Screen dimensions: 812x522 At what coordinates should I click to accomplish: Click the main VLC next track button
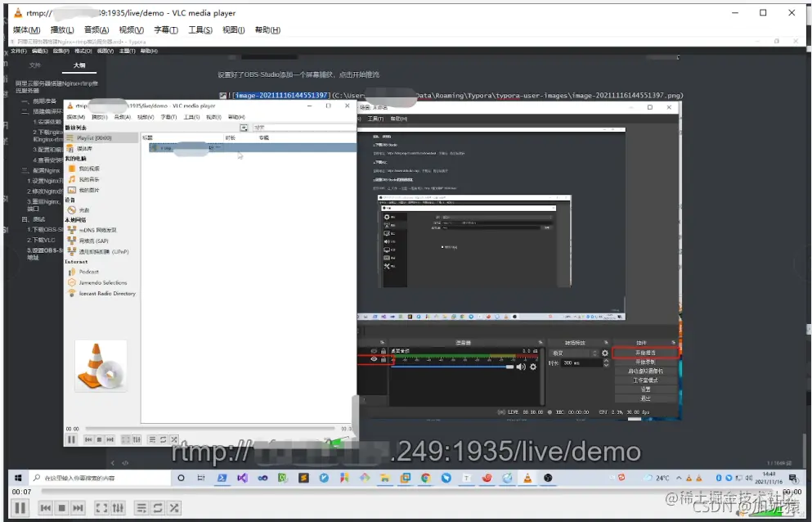[x=78, y=508]
